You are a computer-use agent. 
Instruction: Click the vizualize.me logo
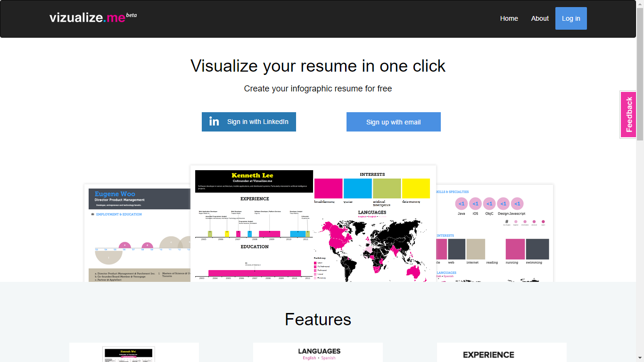93,18
